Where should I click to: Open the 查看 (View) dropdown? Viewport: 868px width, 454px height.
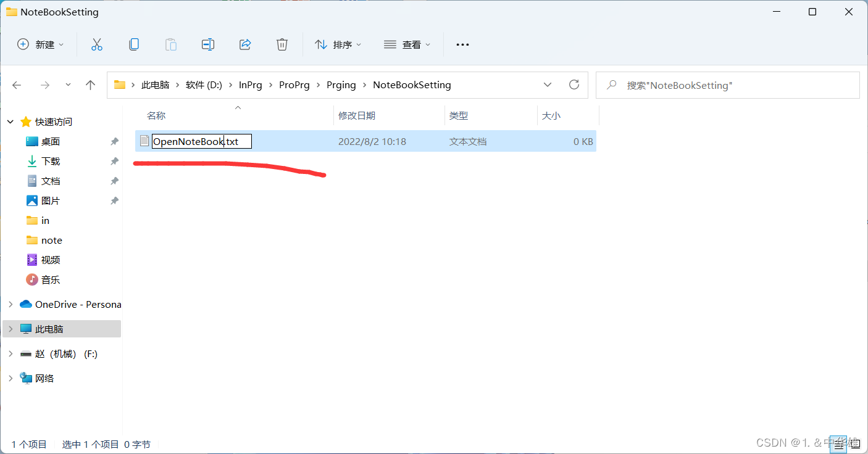pyautogui.click(x=407, y=44)
